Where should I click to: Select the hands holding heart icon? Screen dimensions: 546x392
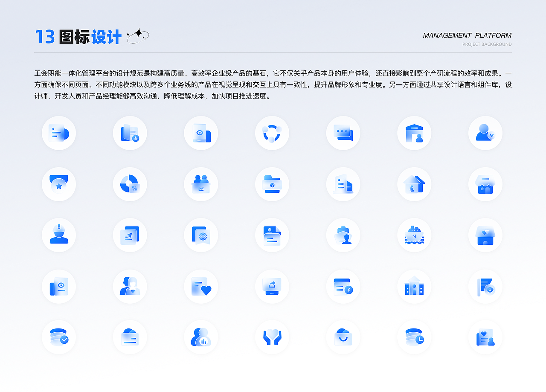coord(272,337)
